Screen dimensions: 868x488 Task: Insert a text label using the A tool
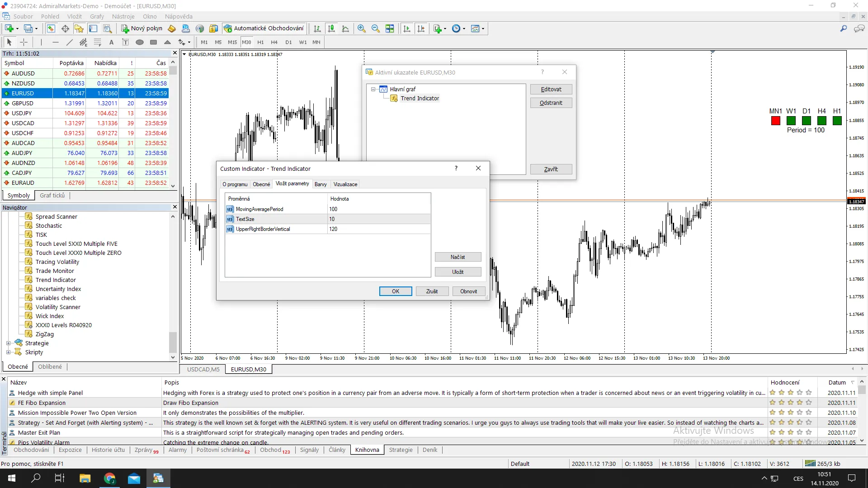tap(111, 42)
